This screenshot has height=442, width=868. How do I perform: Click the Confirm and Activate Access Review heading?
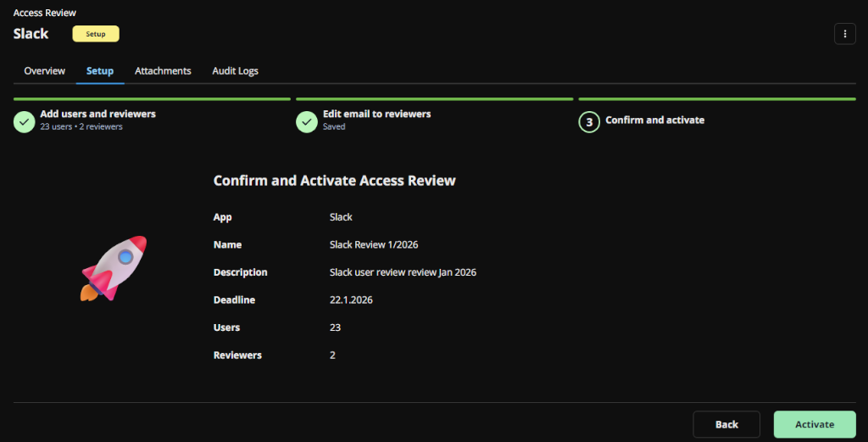334,181
